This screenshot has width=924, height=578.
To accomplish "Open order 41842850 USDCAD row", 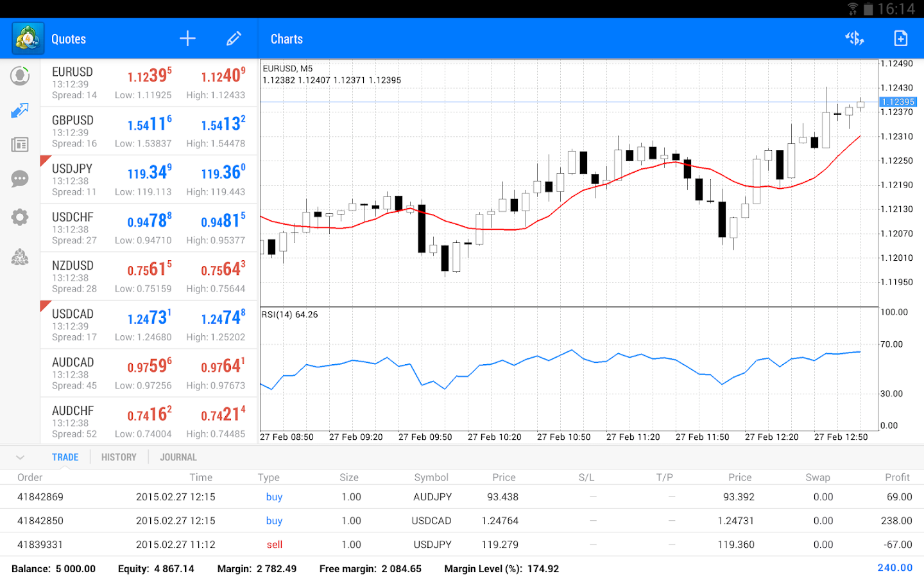I will (x=462, y=521).
